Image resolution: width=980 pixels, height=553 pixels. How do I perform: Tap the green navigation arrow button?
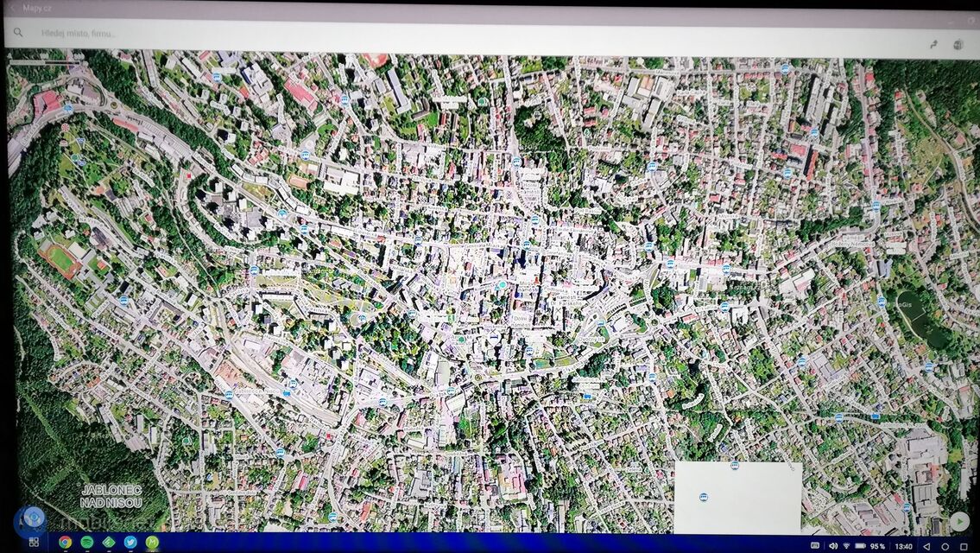(958, 521)
